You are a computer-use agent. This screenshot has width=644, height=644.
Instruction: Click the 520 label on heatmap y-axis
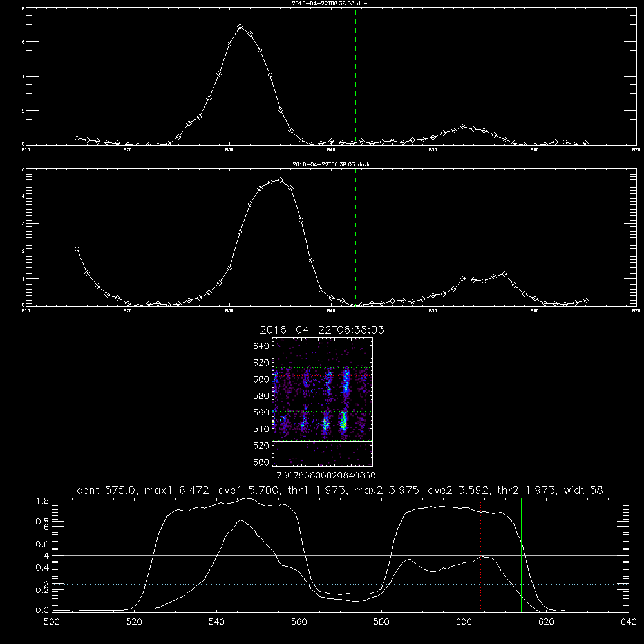261,446
